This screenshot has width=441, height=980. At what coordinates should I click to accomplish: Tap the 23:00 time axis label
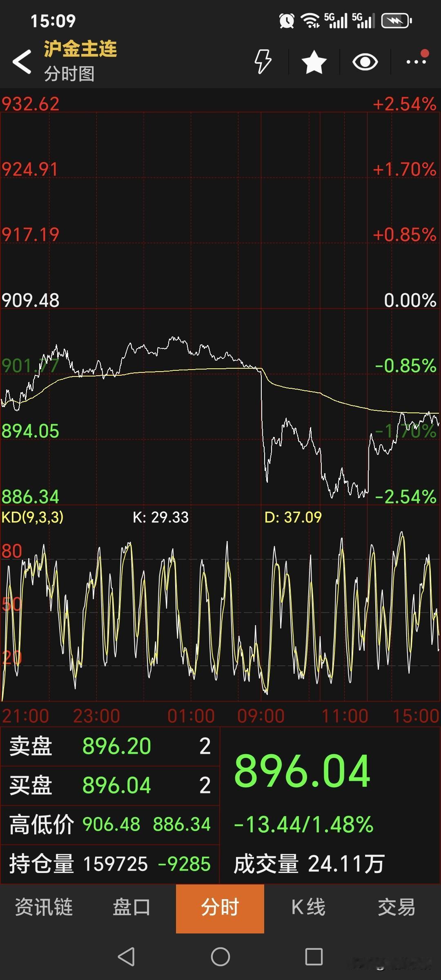pyautogui.click(x=97, y=716)
